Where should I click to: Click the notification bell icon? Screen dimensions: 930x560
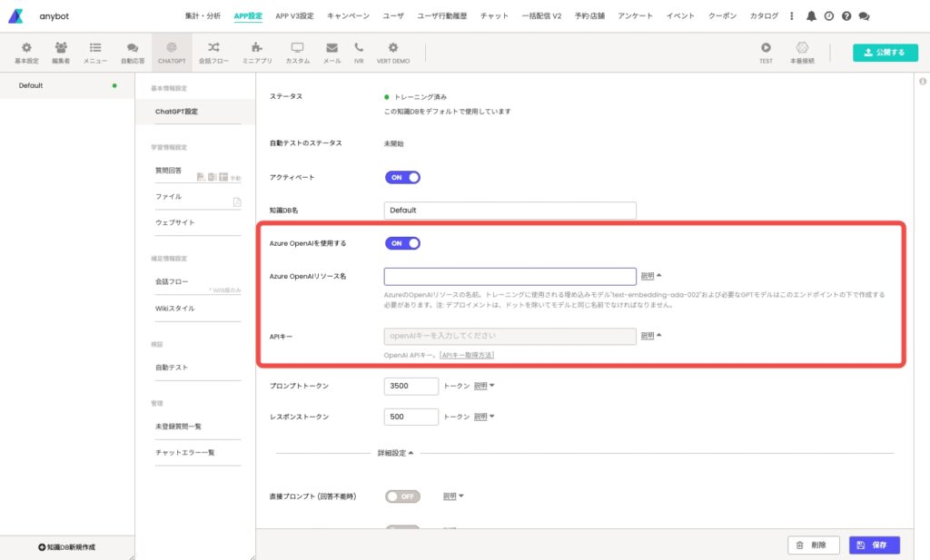point(811,16)
